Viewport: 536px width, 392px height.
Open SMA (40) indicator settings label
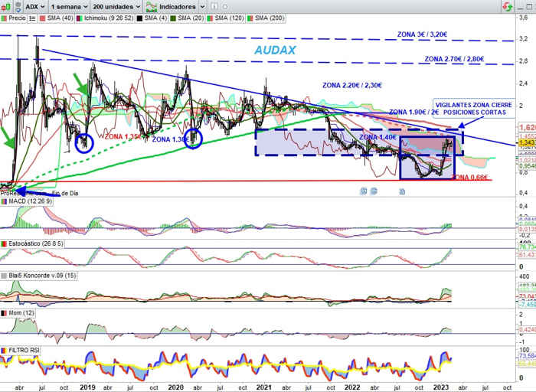(60, 18)
